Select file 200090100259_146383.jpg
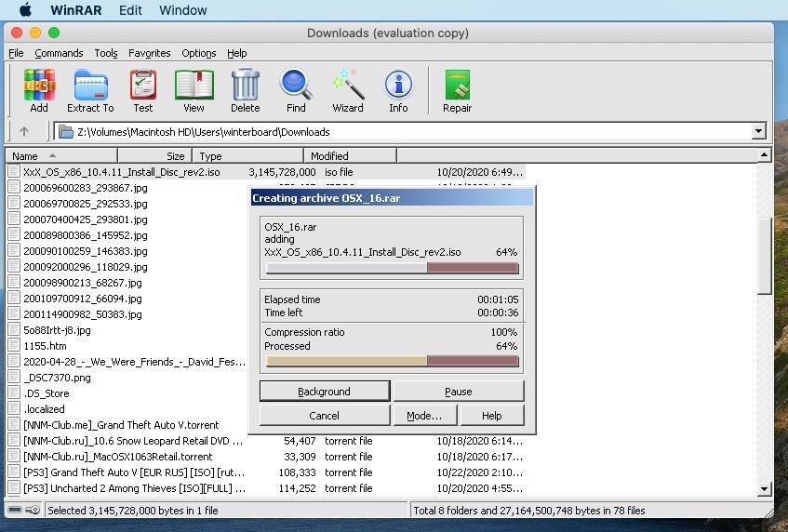The image size is (788, 532). pos(86,251)
